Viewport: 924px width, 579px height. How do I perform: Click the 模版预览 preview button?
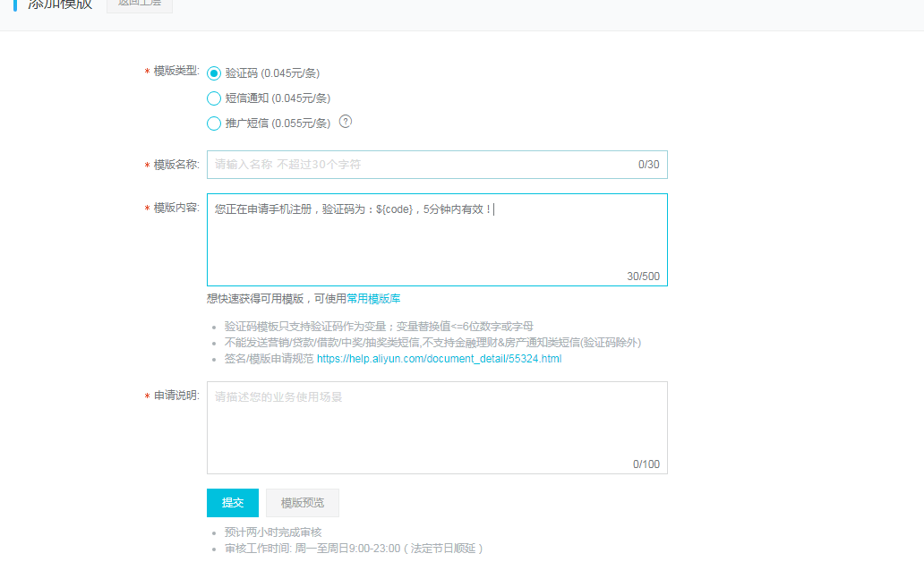pyautogui.click(x=303, y=503)
